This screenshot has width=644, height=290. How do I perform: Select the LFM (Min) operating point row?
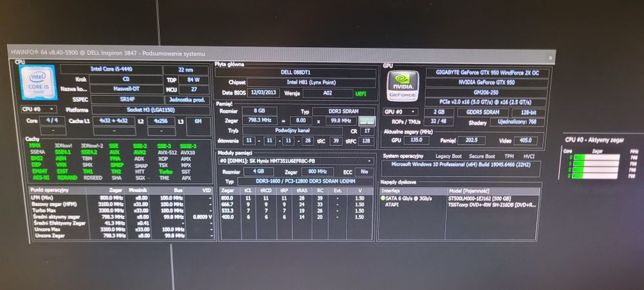point(122,198)
